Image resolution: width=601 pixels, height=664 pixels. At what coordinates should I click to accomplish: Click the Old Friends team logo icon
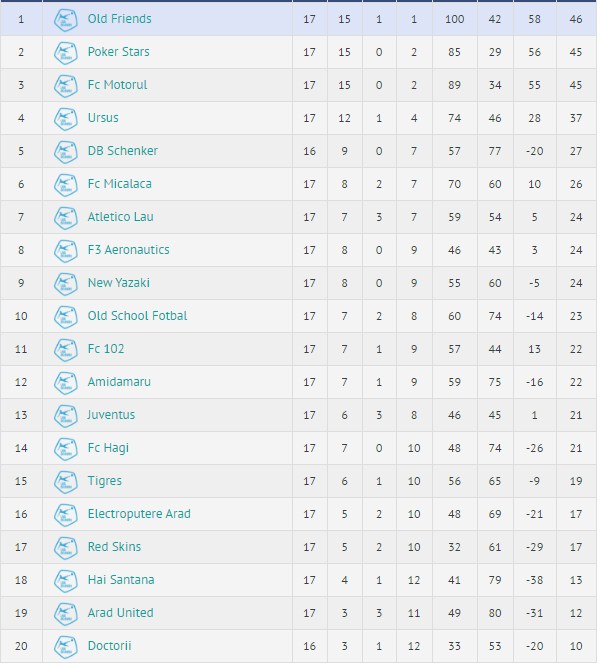(66, 19)
